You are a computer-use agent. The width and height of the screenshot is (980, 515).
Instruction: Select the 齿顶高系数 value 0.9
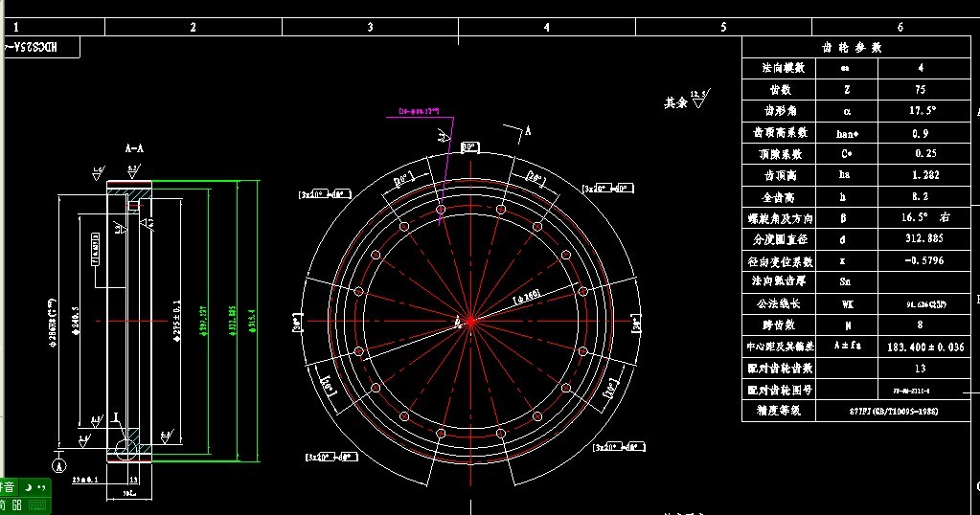click(922, 133)
